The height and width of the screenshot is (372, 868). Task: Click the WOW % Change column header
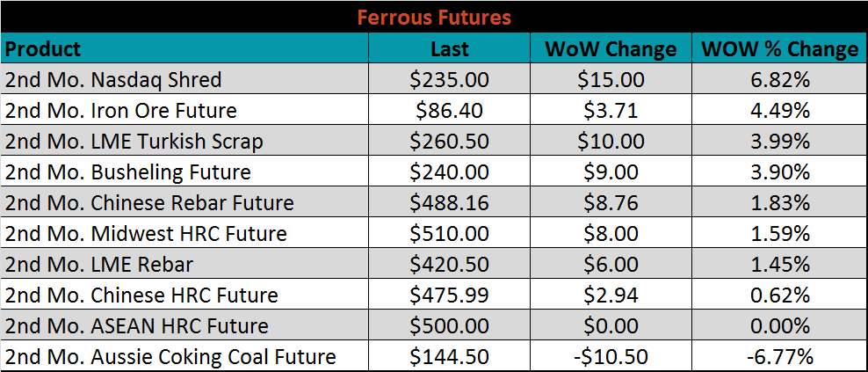(779, 48)
